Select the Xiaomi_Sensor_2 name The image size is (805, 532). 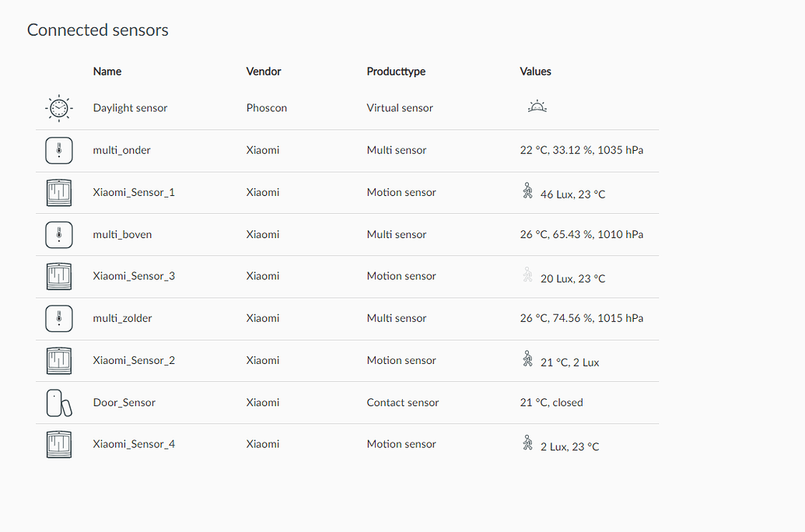pos(134,360)
